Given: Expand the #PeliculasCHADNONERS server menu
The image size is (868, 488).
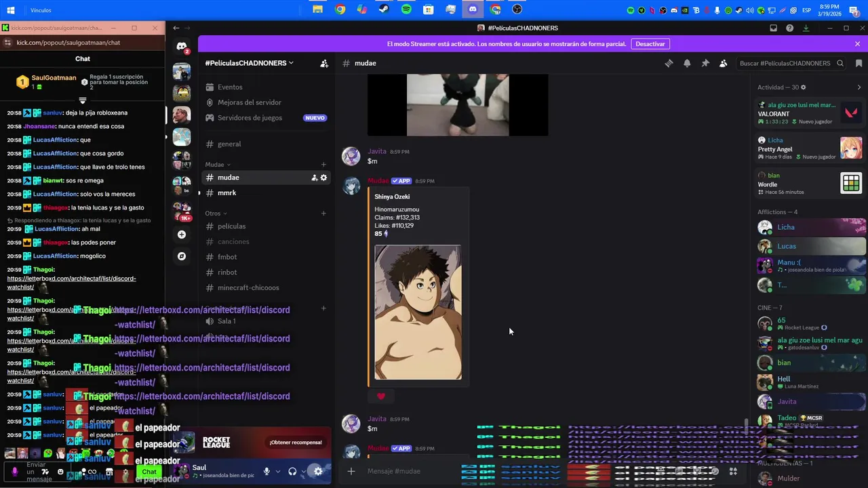Looking at the screenshot, I should click(250, 63).
